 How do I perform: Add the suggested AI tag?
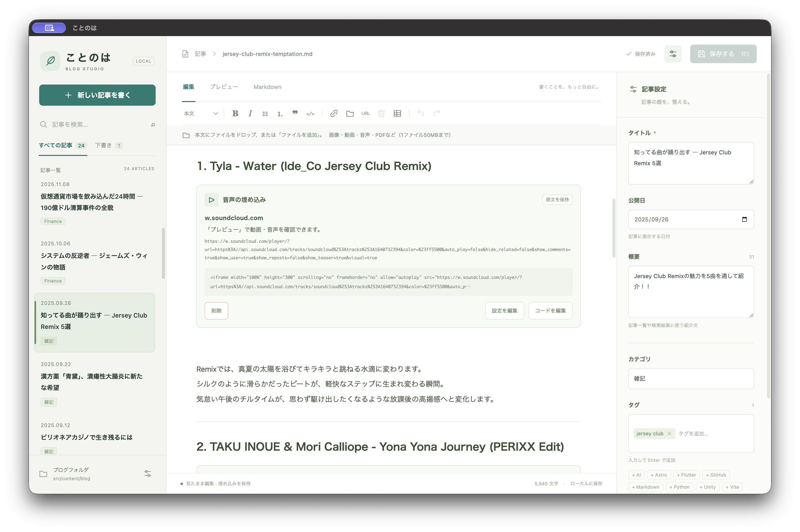[x=636, y=475]
